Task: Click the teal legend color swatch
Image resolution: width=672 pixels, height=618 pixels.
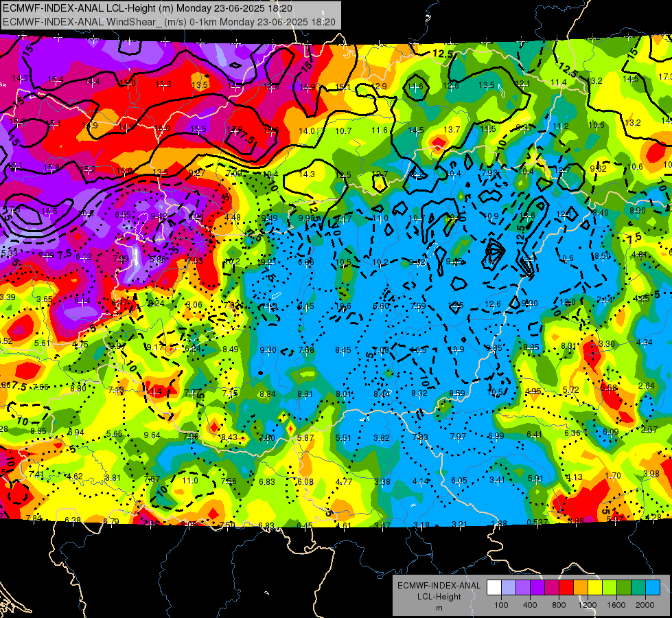Action: point(638,588)
